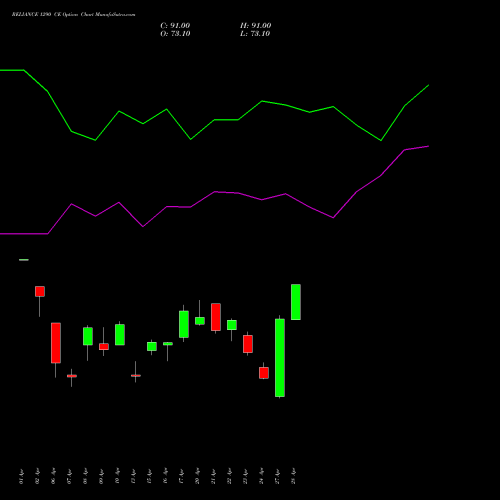Click the red doji candle for 13 Apr
Image resolution: width=500 pixels, height=500 pixels.
pyautogui.click(x=136, y=376)
